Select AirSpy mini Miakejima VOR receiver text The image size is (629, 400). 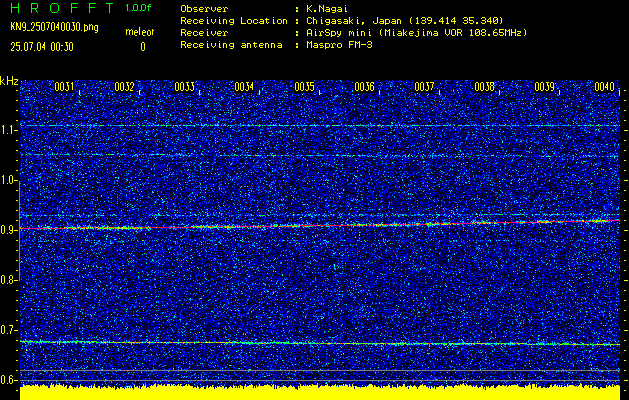tap(417, 32)
